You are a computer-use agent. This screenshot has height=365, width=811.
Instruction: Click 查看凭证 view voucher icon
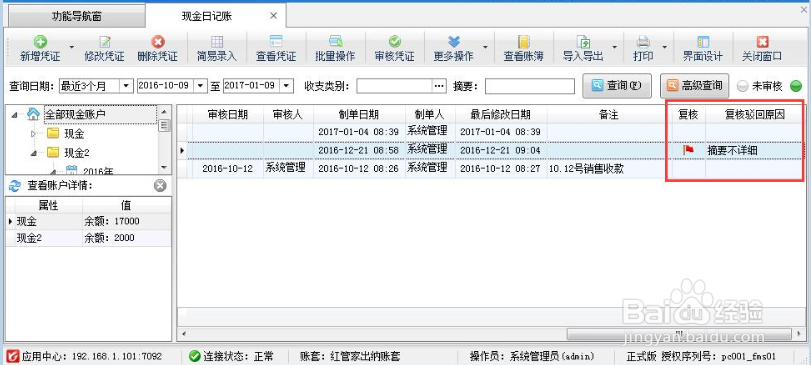click(x=276, y=42)
